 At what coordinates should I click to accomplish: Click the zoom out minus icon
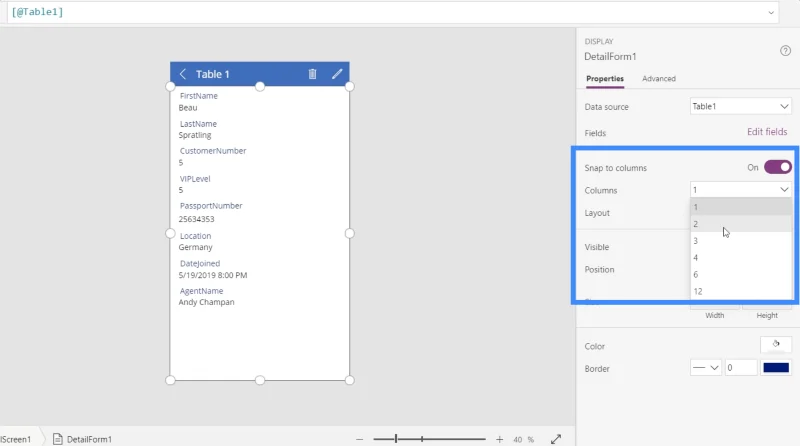359,439
